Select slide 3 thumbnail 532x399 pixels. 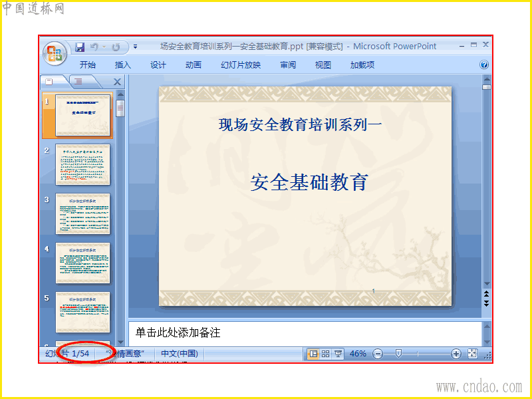tap(82, 213)
